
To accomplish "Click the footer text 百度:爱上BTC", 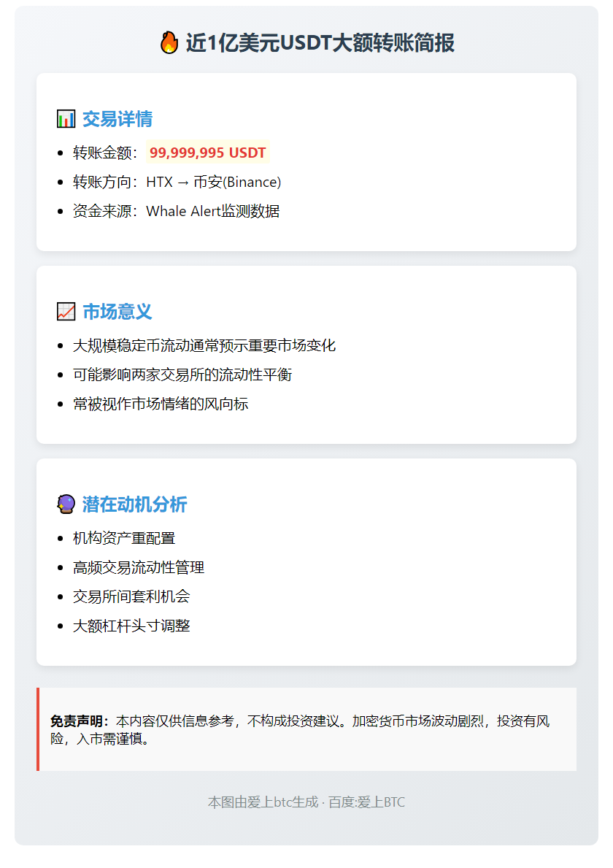I will click(366, 802).
